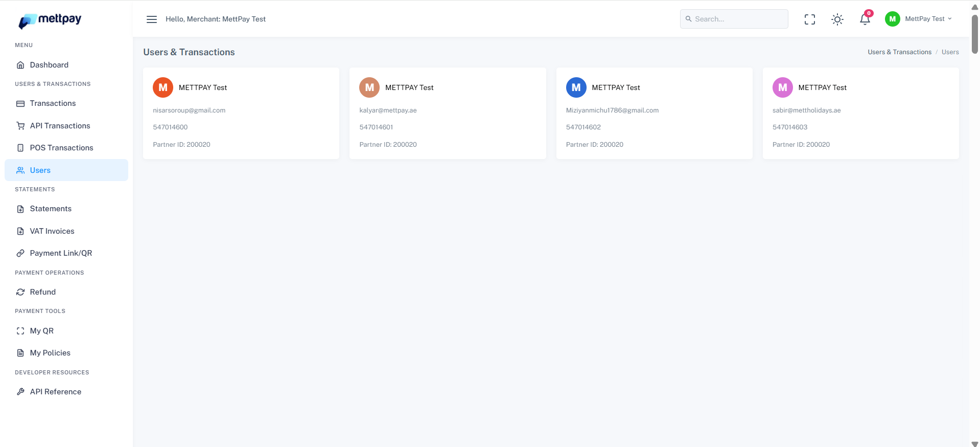This screenshot has height=447, width=980.
Task: Click the Refund arrows icon
Action: tap(20, 292)
